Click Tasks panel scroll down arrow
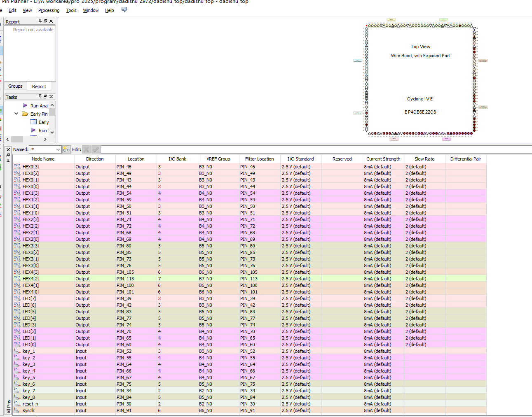 point(52,132)
